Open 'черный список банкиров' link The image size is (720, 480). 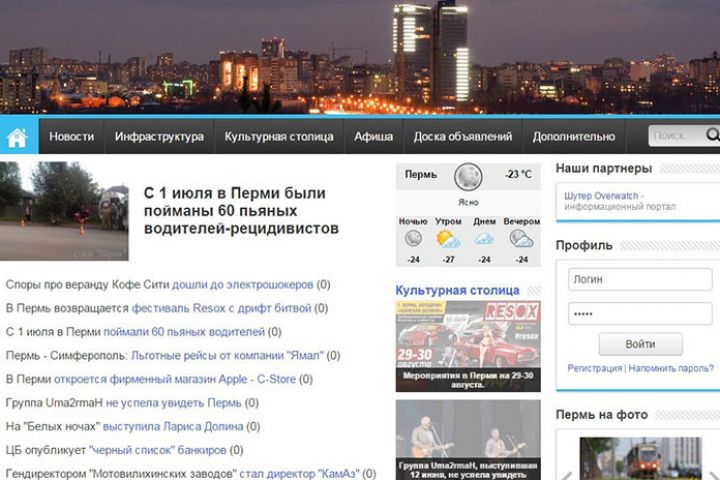(x=158, y=450)
